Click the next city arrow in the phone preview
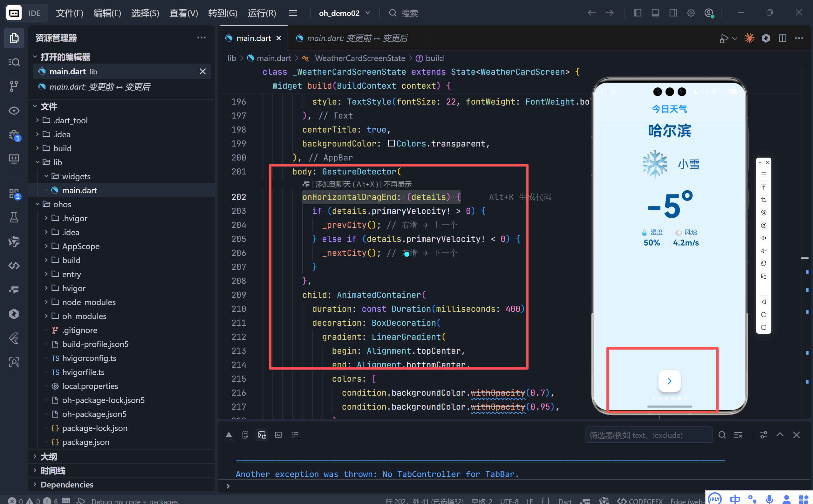Viewport: 813px width, 504px height. (x=669, y=381)
